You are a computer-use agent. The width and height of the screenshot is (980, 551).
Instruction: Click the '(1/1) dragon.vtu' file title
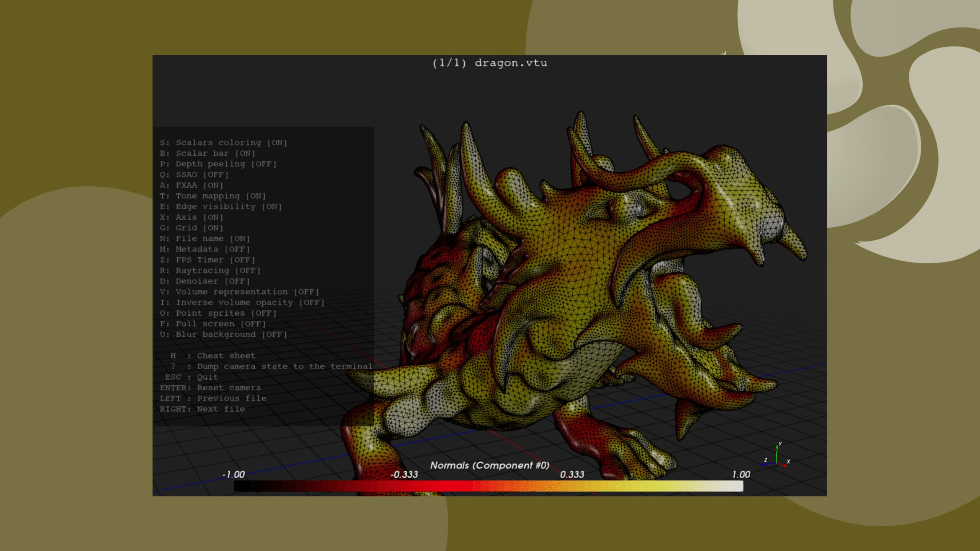coord(490,63)
